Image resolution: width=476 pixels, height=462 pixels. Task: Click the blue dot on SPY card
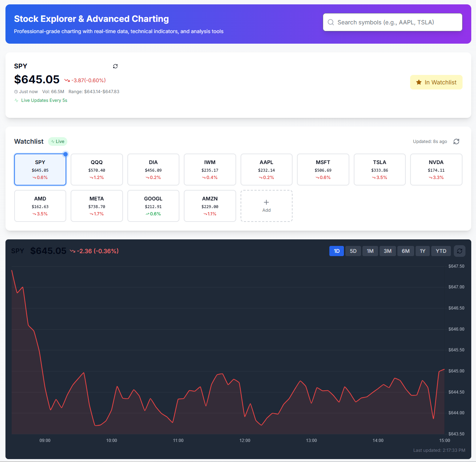66,154
